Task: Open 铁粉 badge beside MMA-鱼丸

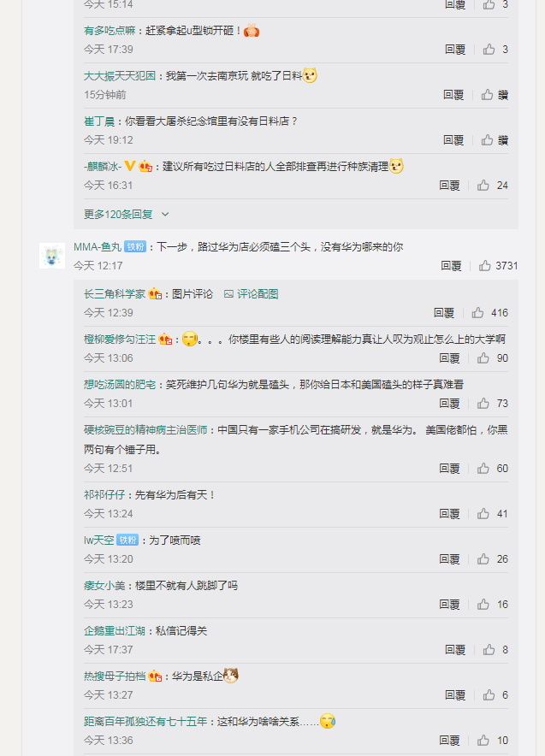Action: 135,247
